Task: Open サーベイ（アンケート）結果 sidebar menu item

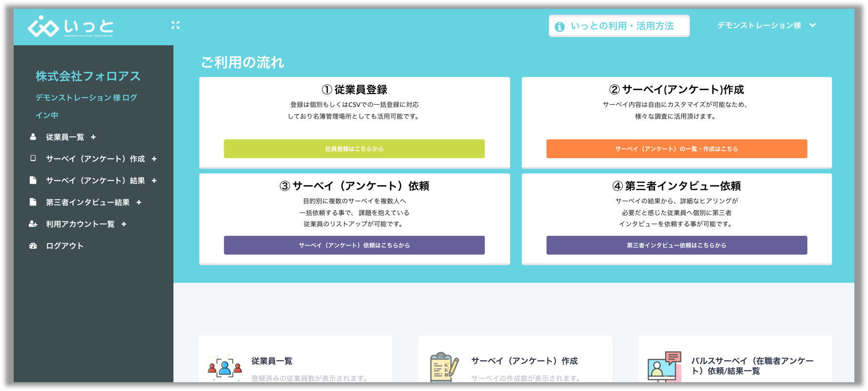Action: 95,181
